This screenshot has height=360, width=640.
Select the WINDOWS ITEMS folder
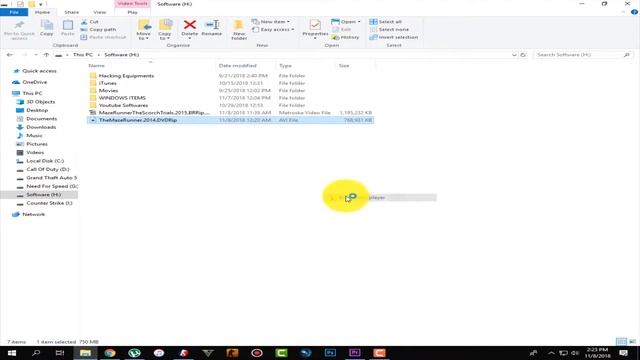coord(122,98)
